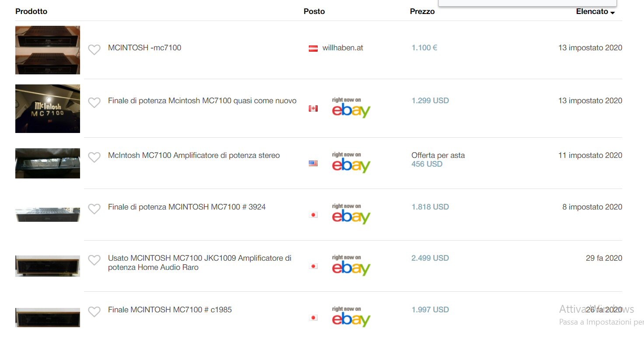Sort listings by Elencato dropdown arrow
Viewport: 644px width, 339px height.
click(x=612, y=13)
